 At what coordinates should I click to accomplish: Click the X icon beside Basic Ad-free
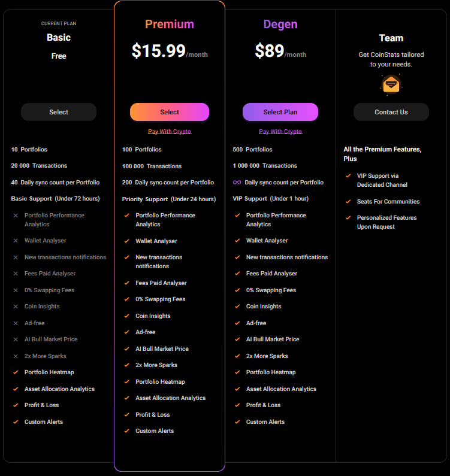point(16,323)
